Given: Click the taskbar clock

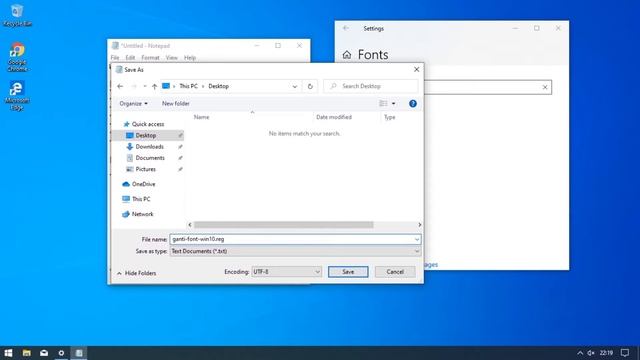Looking at the screenshot, I should [607, 353].
